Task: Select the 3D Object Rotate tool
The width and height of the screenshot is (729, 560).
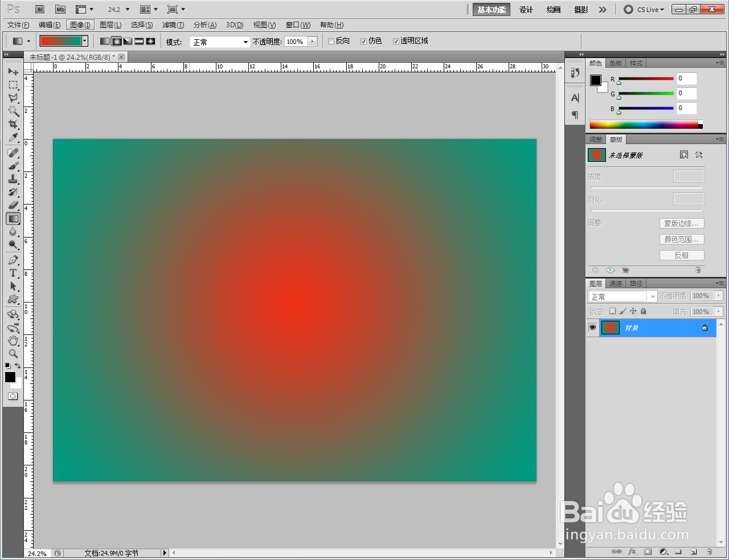Action: [13, 314]
